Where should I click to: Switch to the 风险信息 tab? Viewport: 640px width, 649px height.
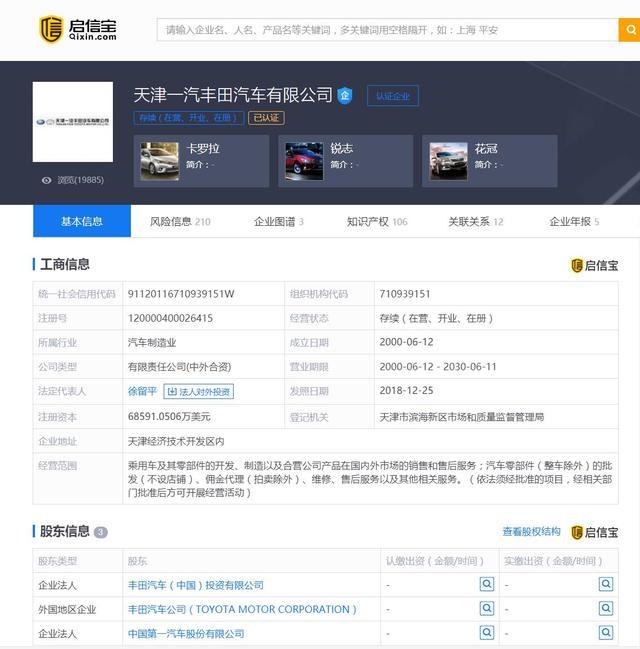180,221
